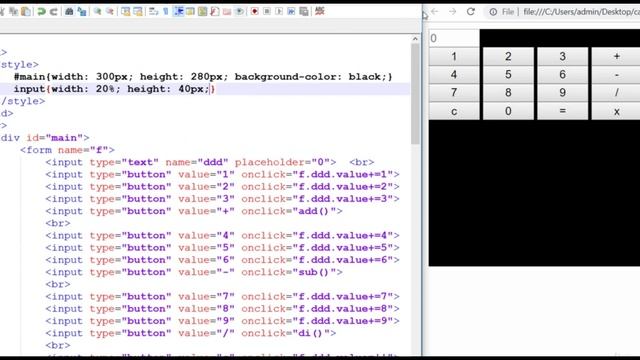Image resolution: width=640 pixels, height=360 pixels.
Task: Click calculator button 2
Action: 508,56
